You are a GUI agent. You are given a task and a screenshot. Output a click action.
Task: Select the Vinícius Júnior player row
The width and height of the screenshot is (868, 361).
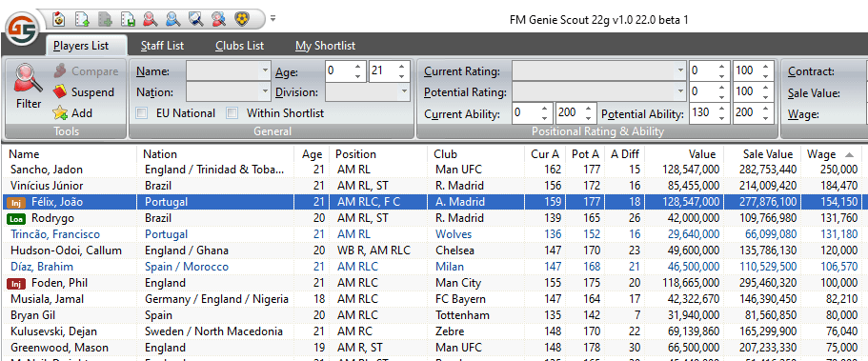coord(434,186)
